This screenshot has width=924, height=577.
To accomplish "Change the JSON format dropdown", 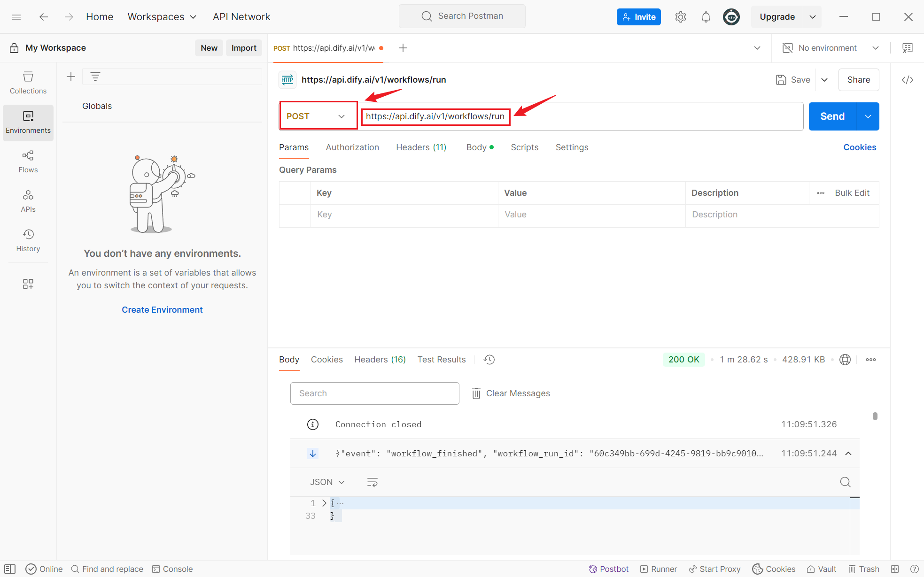I will click(327, 482).
